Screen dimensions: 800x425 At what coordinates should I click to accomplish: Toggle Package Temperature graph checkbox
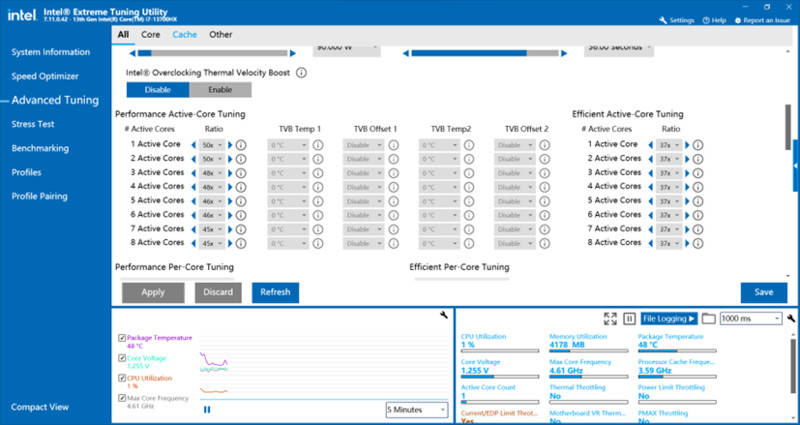(122, 338)
